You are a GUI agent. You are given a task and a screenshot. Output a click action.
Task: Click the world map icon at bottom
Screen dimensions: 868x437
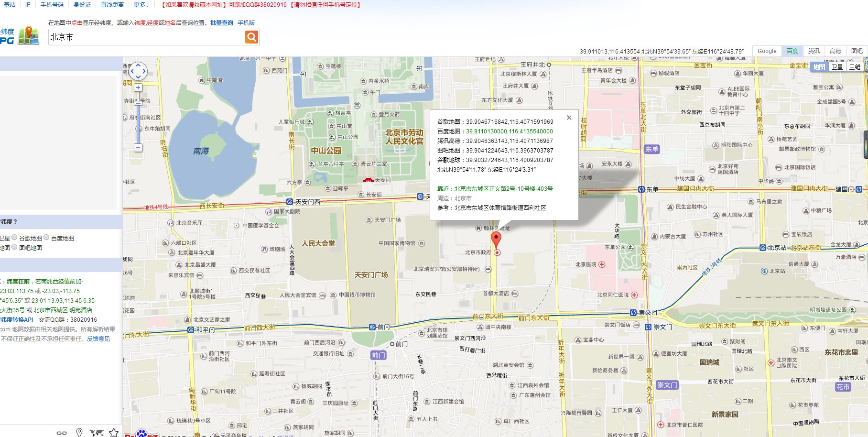(x=97, y=433)
